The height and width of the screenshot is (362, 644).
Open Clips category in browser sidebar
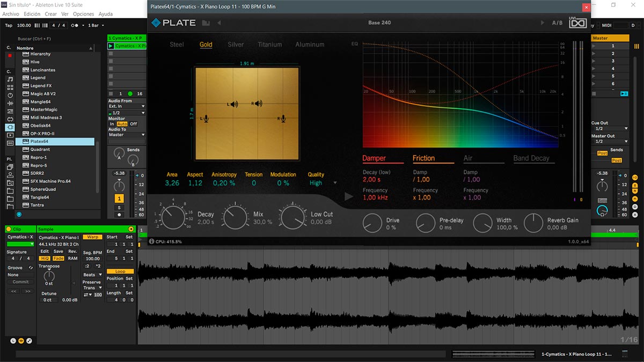pyautogui.click(x=10, y=136)
